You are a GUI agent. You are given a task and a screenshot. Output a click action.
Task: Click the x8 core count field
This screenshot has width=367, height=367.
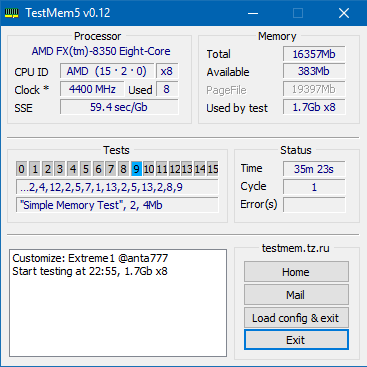click(x=167, y=71)
